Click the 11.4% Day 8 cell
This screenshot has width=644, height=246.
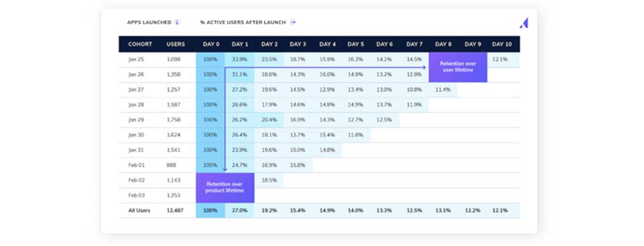pyautogui.click(x=442, y=90)
